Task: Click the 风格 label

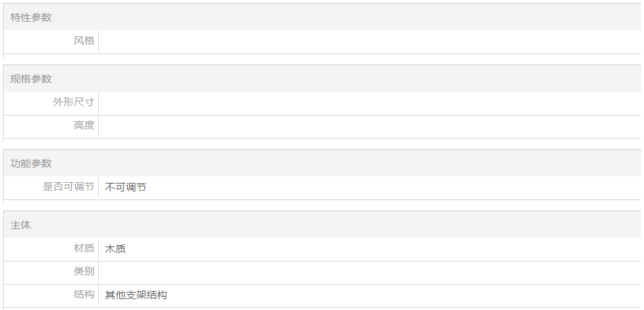Action: click(x=84, y=40)
